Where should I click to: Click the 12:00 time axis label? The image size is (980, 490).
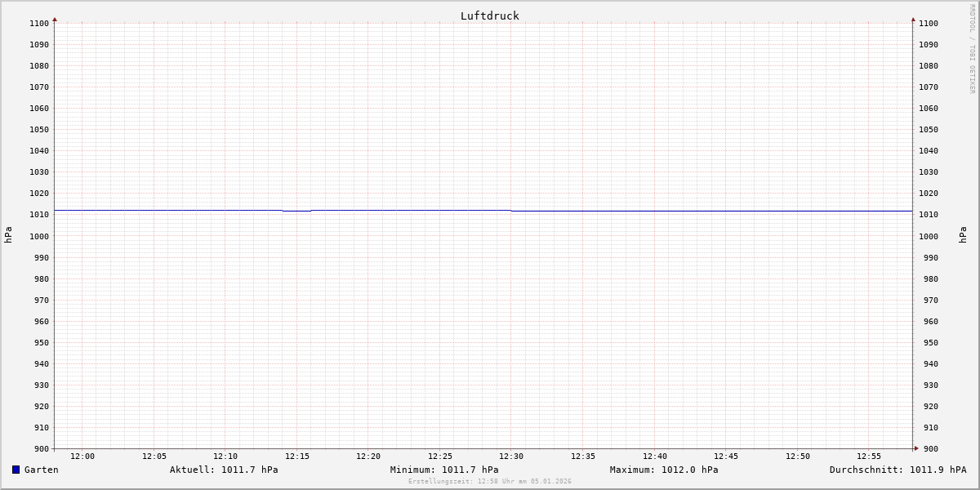82,457
